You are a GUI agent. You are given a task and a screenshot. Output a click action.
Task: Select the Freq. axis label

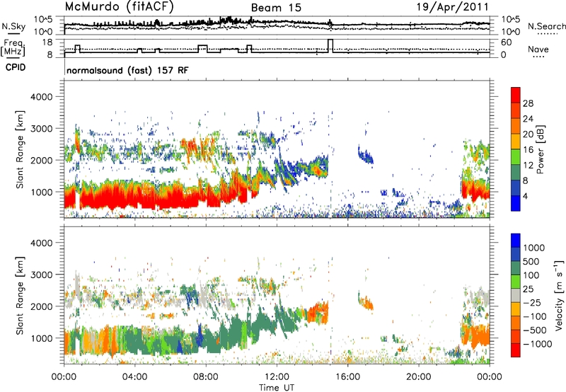13,43
